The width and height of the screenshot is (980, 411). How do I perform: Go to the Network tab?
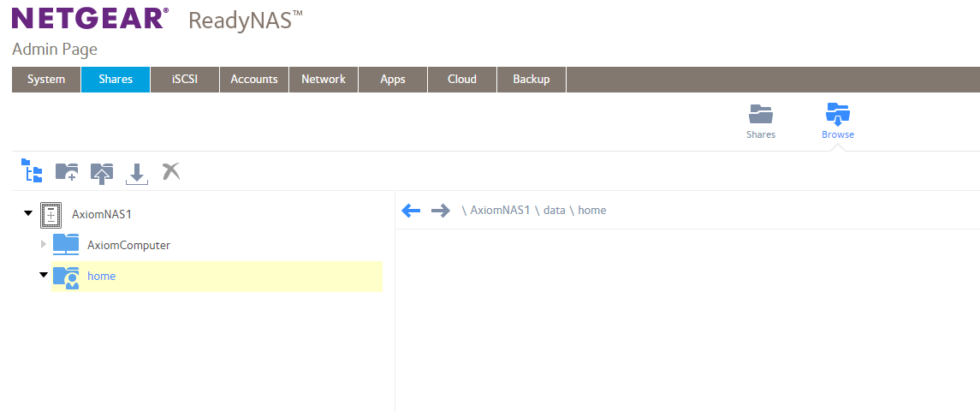324,80
